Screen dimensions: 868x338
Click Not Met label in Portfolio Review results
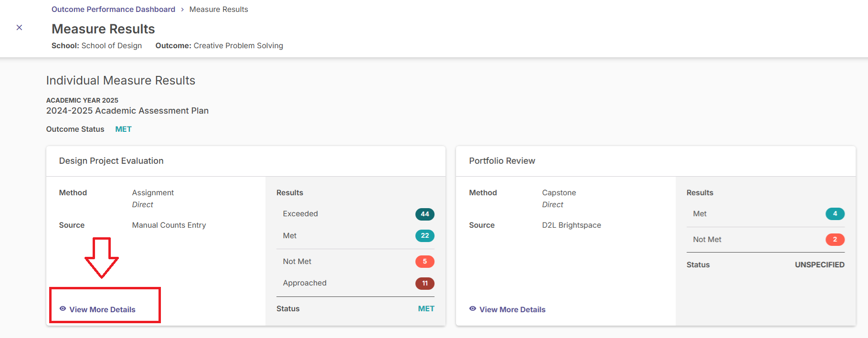[707, 240]
